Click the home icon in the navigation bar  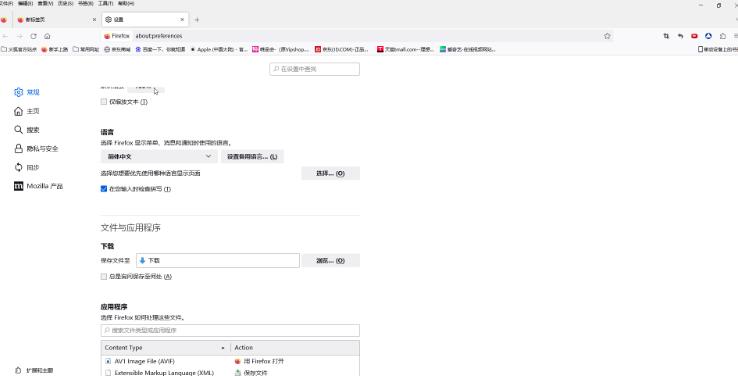tap(47, 36)
